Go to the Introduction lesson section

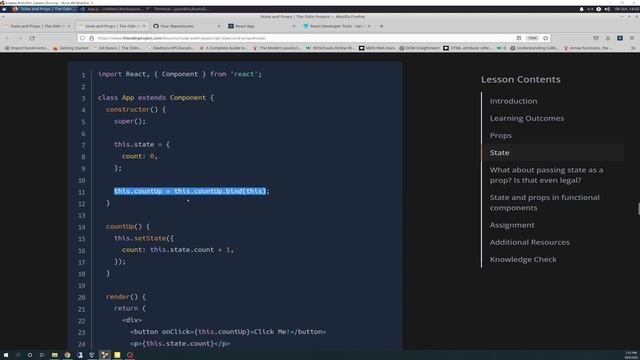coord(513,101)
